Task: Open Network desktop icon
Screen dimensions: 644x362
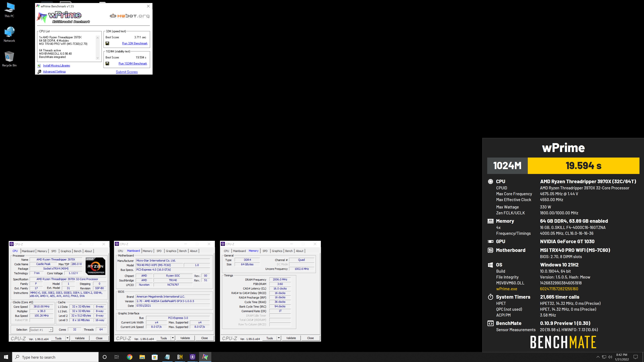Action: pos(9,35)
